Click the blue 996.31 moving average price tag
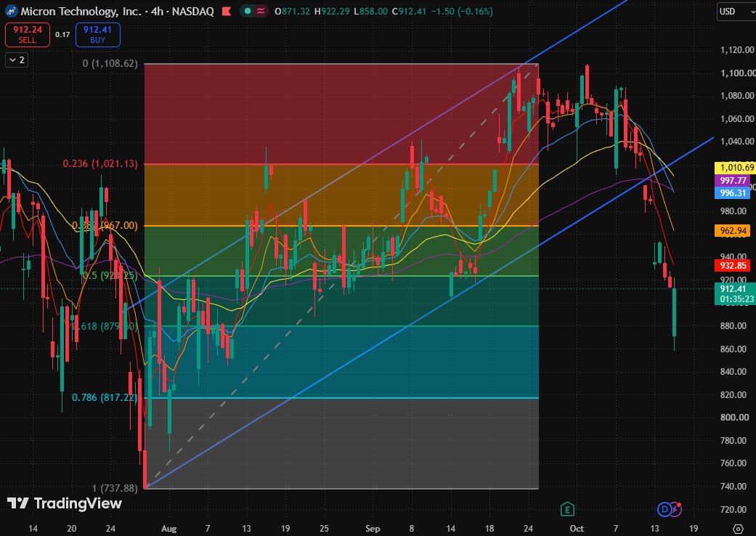 point(733,192)
